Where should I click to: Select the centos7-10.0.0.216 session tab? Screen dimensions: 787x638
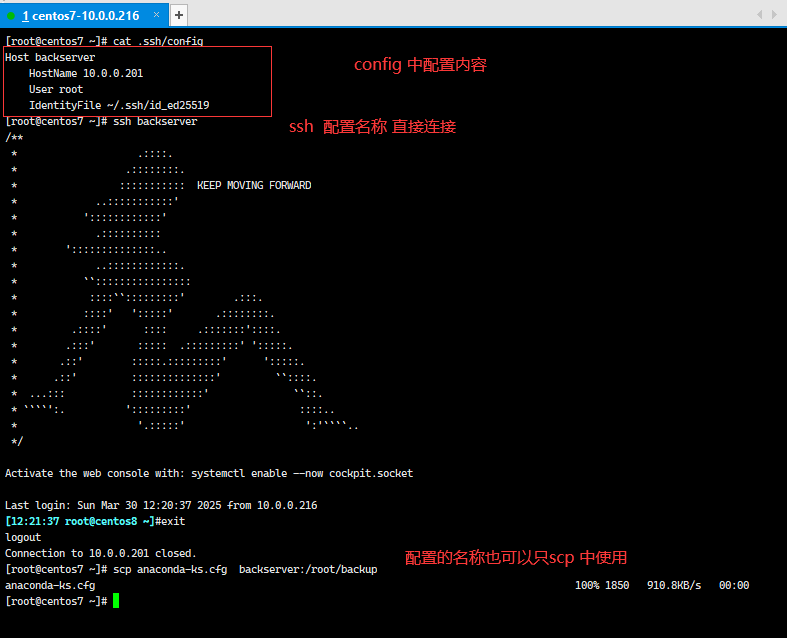pyautogui.click(x=84, y=15)
